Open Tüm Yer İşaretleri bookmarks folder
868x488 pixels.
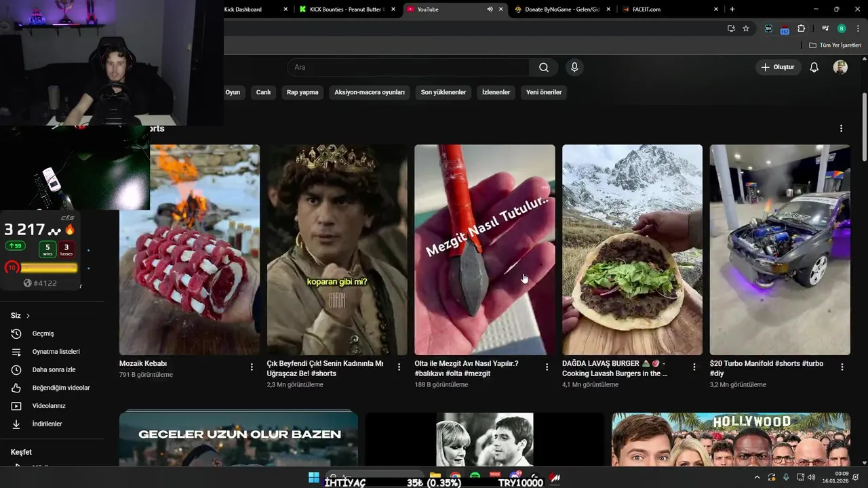click(x=835, y=45)
